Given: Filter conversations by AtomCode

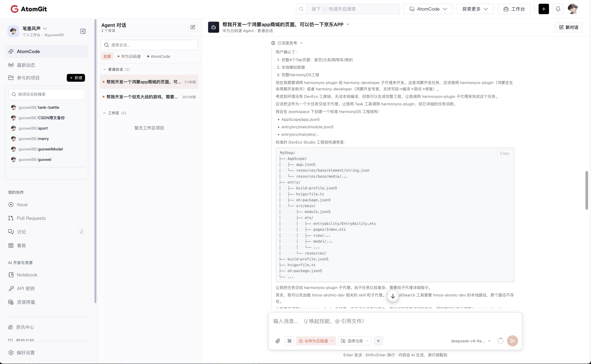Looking at the screenshot, I should click(x=158, y=56).
